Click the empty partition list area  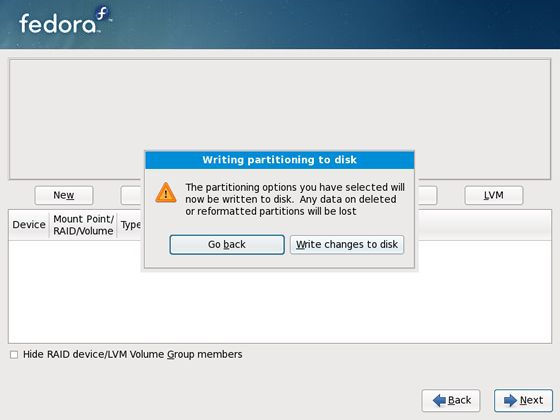pos(280,307)
